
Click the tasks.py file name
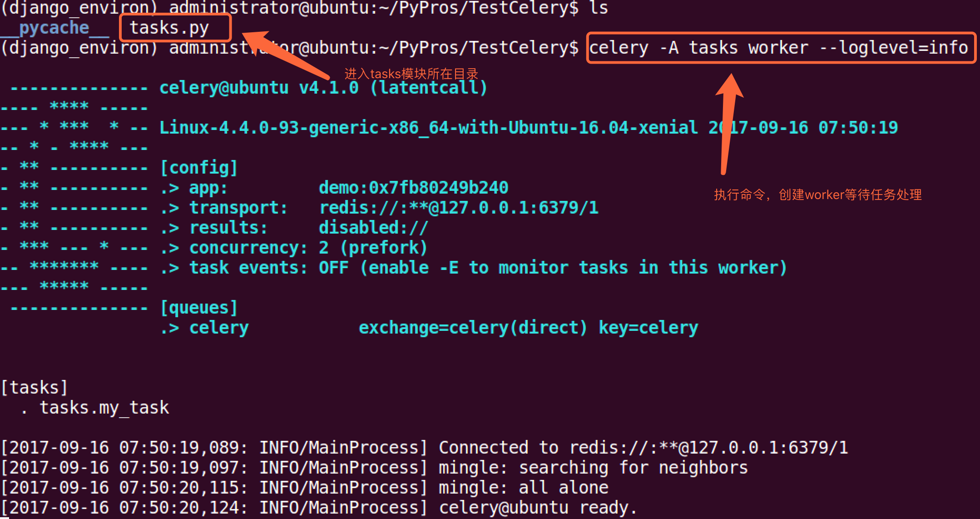point(169,28)
